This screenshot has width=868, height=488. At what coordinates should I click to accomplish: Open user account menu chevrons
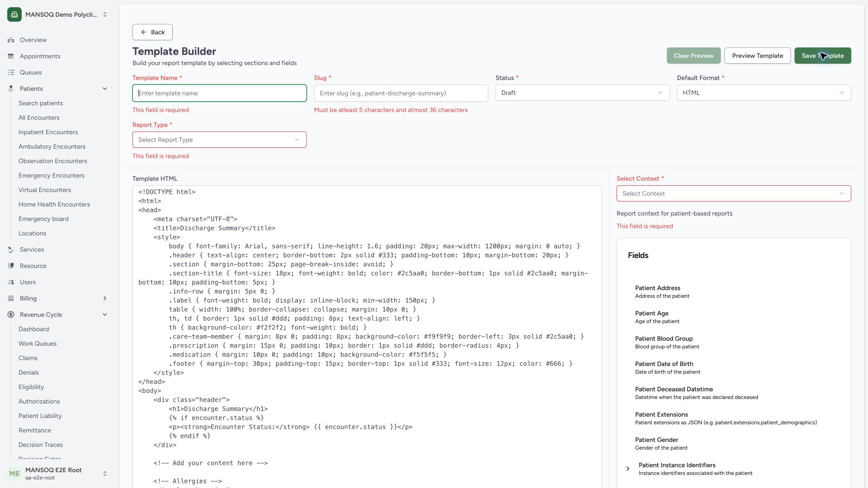pyautogui.click(x=105, y=474)
